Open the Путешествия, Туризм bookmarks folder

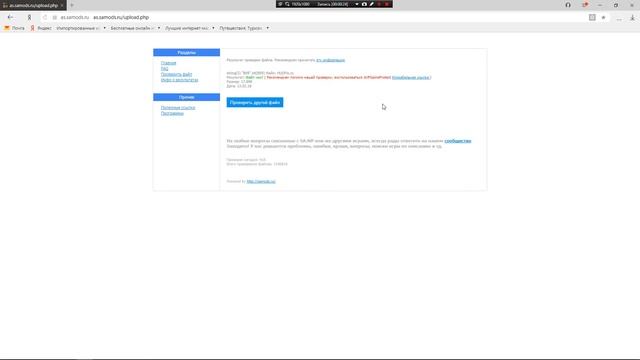(241, 28)
